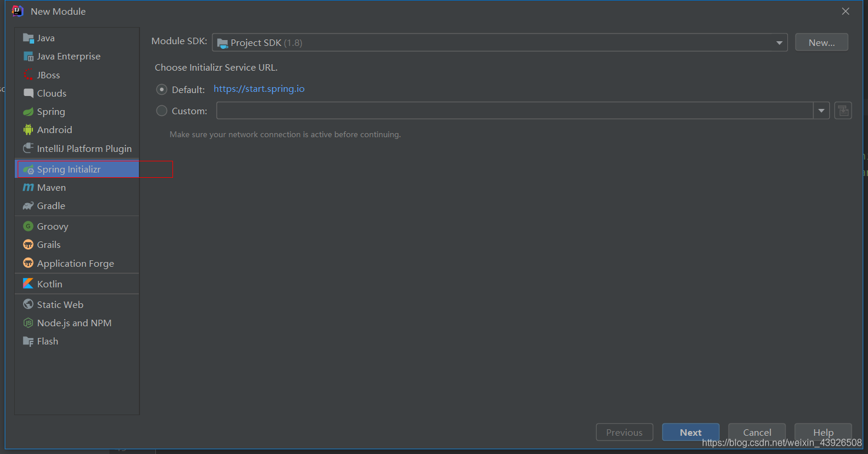Click the Next button

pyautogui.click(x=691, y=432)
